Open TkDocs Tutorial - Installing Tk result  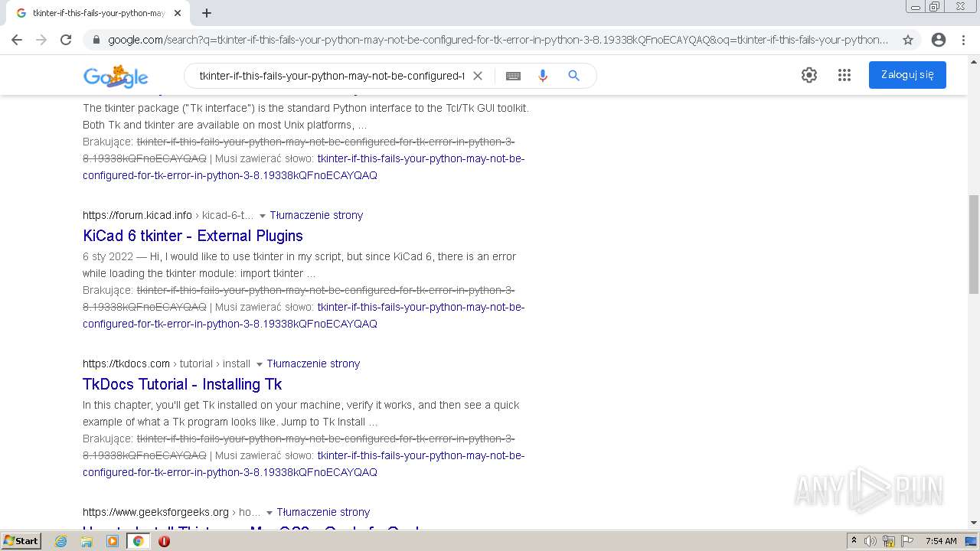[x=182, y=384]
